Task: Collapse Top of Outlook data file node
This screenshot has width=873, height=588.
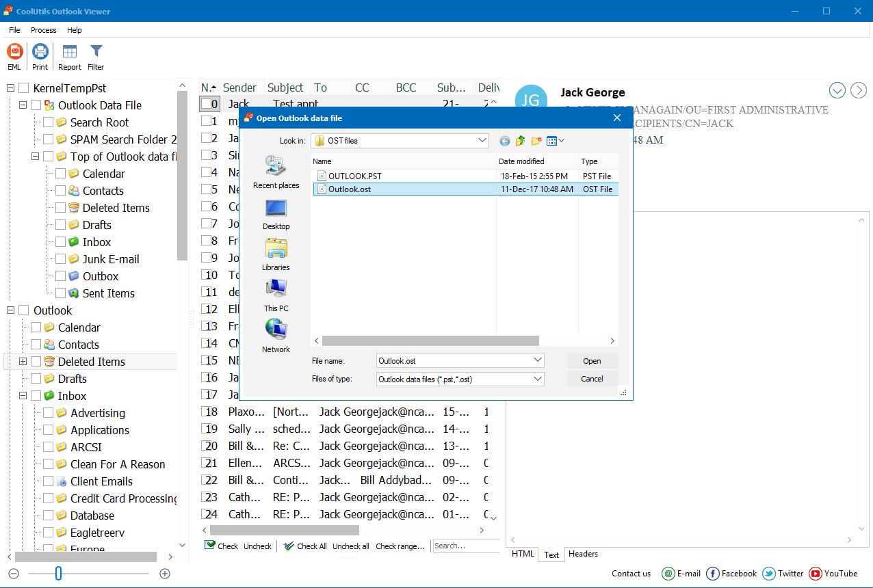Action: point(35,157)
